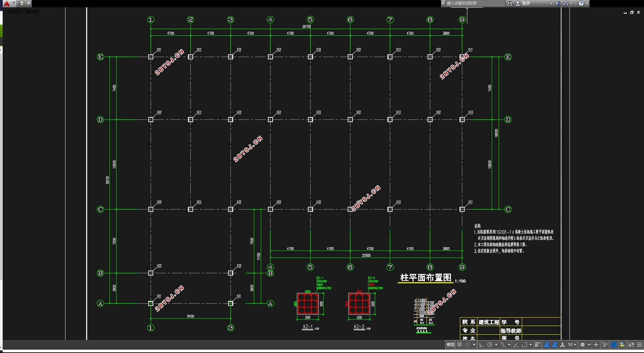Click the graphics performance icon with checkmark

pos(623,345)
